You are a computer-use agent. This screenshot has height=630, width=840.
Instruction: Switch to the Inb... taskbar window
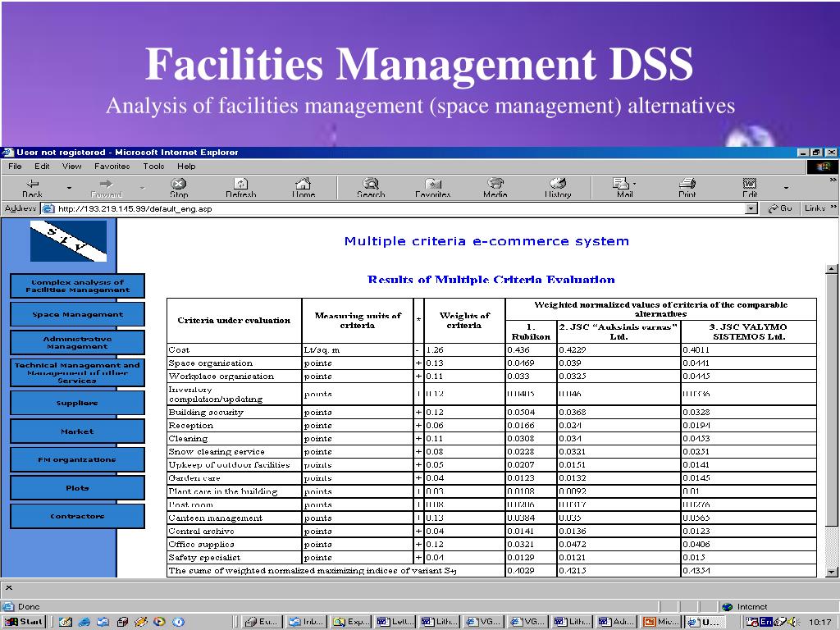click(307, 622)
